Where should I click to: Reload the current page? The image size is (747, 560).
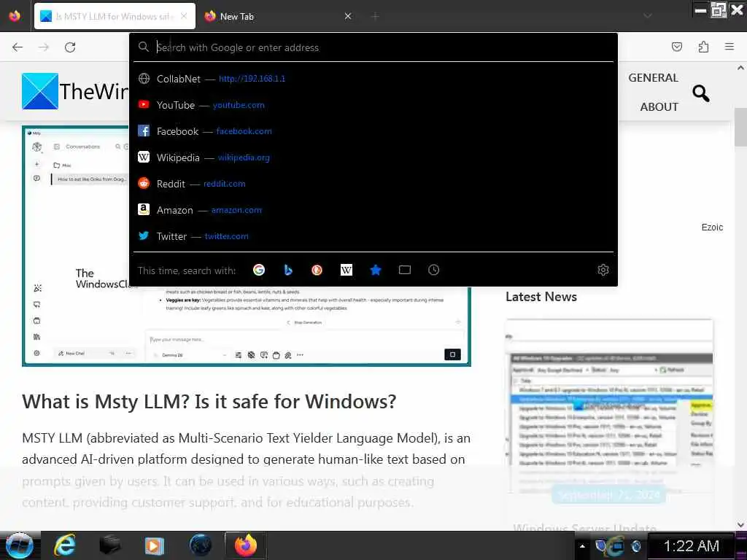click(70, 47)
